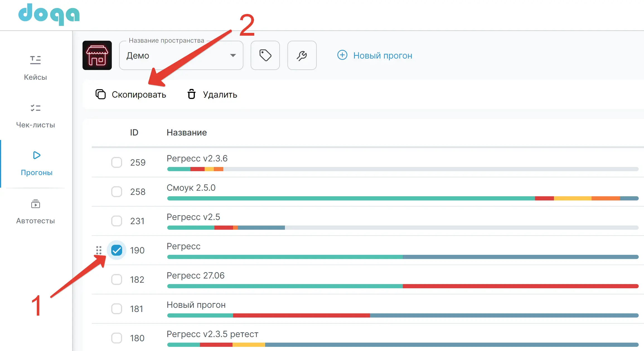Grab the drag handle on row 190

point(99,250)
